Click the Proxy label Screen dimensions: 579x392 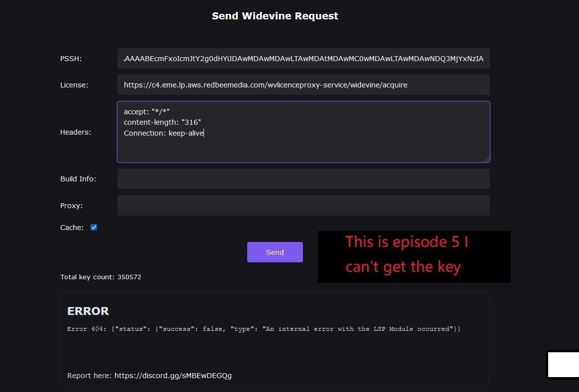pos(72,205)
